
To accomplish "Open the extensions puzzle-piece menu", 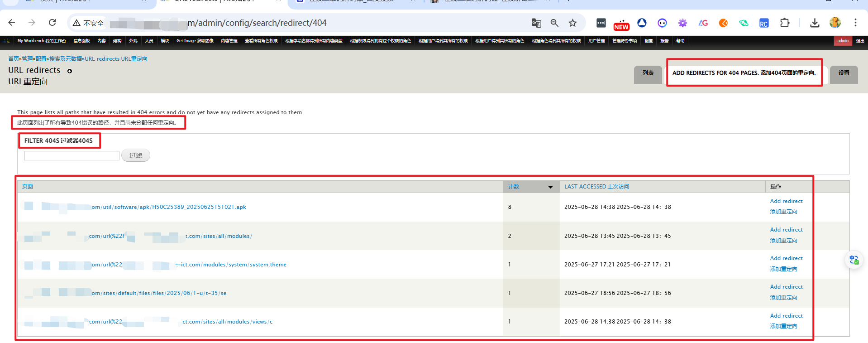I will pos(785,23).
